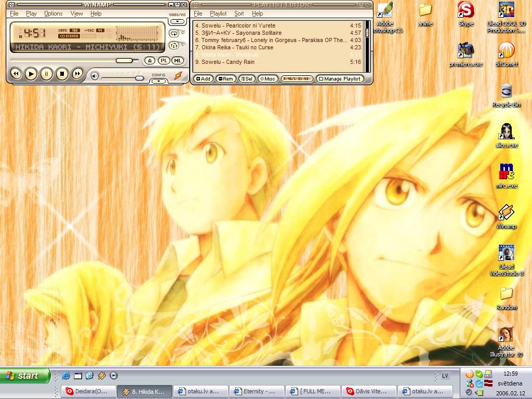
Task: Select the Adobe Illustrator 10 shortcut
Action: [x=506, y=342]
